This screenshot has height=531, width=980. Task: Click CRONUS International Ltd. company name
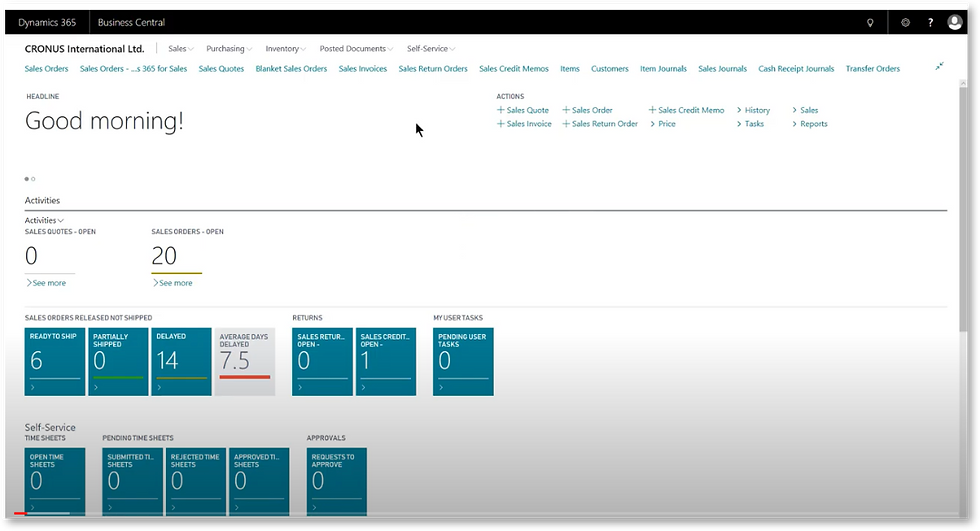84,49
